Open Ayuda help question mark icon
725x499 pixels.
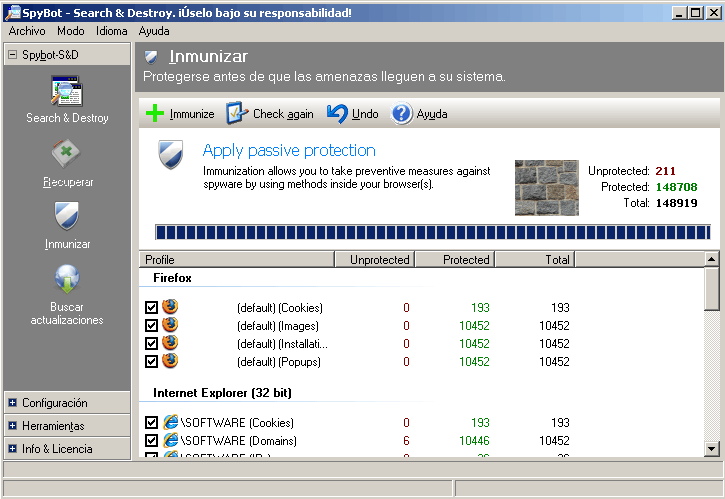tap(402, 114)
